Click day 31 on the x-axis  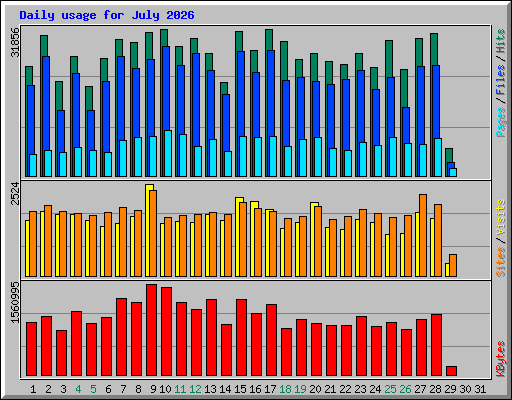tap(481, 389)
